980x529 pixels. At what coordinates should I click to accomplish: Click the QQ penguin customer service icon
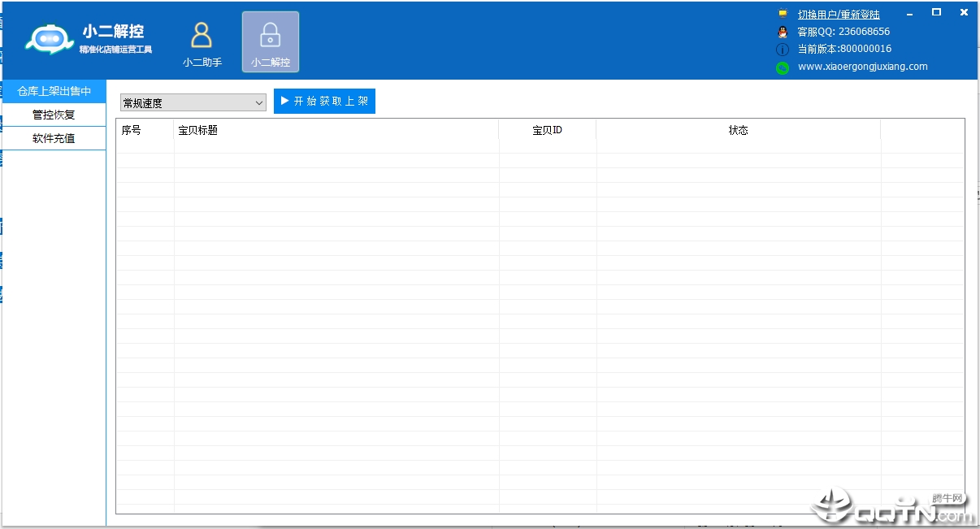click(x=783, y=32)
